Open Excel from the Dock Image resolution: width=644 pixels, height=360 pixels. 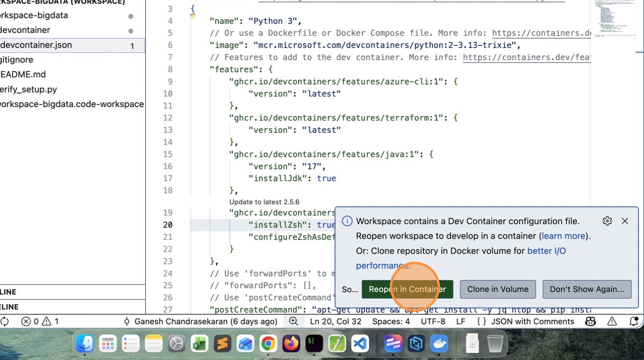click(199, 344)
